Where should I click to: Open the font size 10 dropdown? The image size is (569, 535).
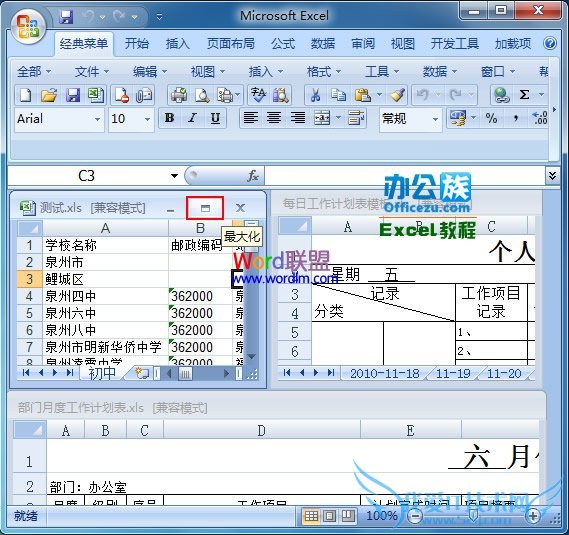coord(147,119)
